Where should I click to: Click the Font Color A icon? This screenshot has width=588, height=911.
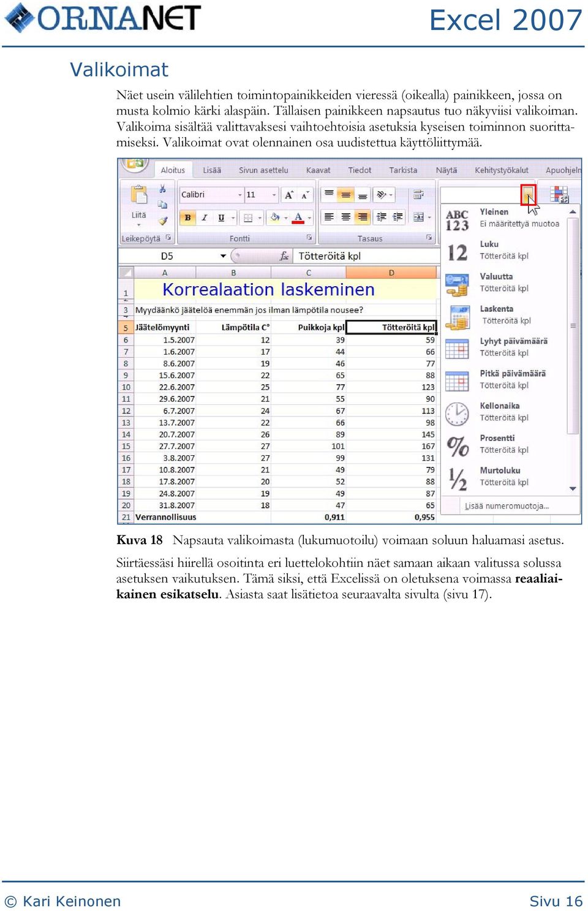pyautogui.click(x=298, y=217)
